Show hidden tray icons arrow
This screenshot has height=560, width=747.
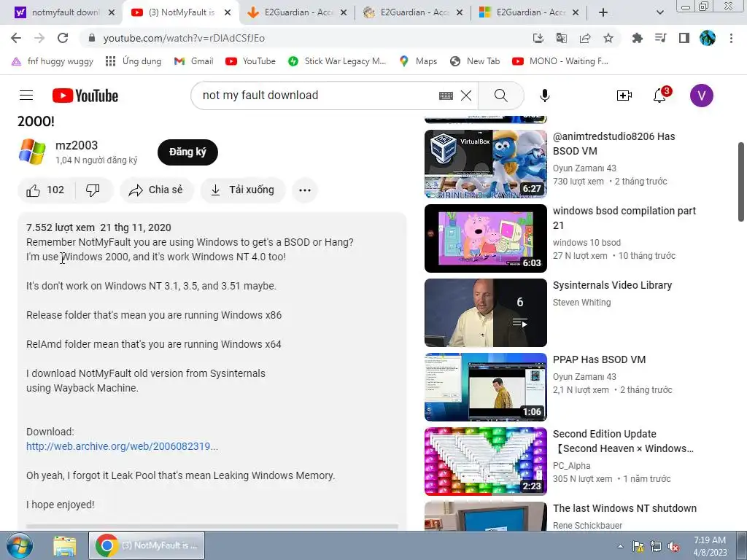[x=620, y=546]
